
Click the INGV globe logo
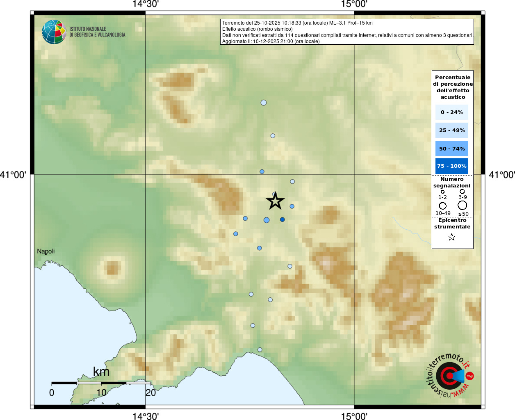tap(54, 32)
